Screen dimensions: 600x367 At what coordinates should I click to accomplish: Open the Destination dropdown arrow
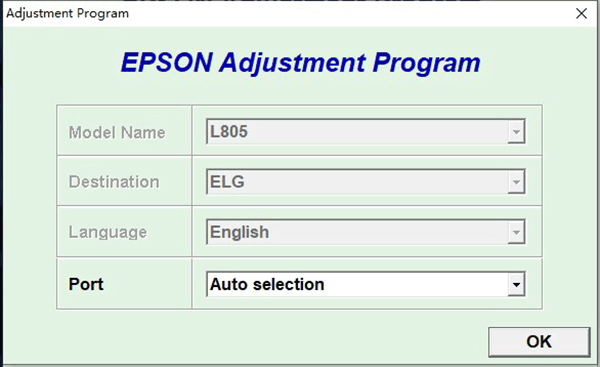pyautogui.click(x=516, y=182)
